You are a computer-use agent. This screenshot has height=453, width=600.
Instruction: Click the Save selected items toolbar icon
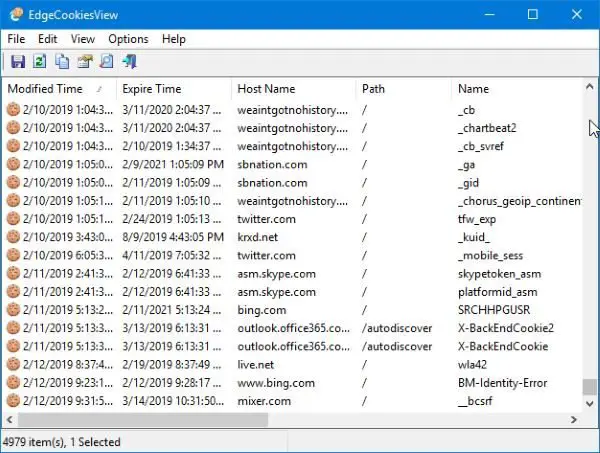(18, 61)
